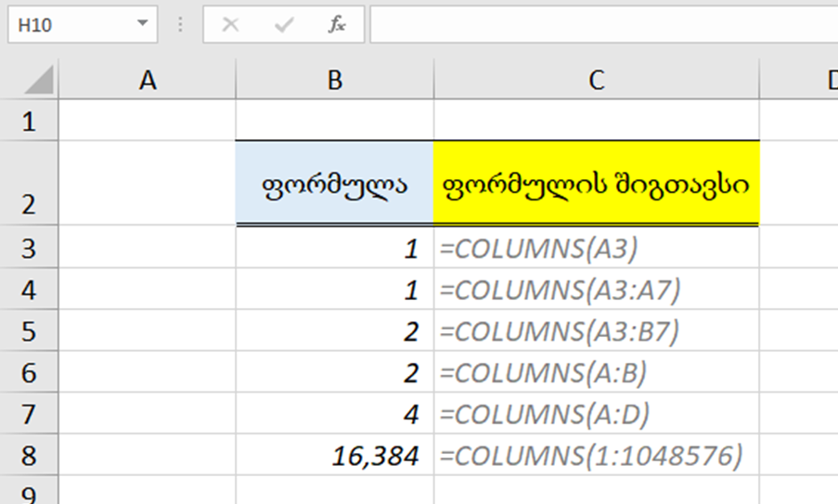Select row 5 header
This screenshot has height=504, width=838.
point(29,330)
